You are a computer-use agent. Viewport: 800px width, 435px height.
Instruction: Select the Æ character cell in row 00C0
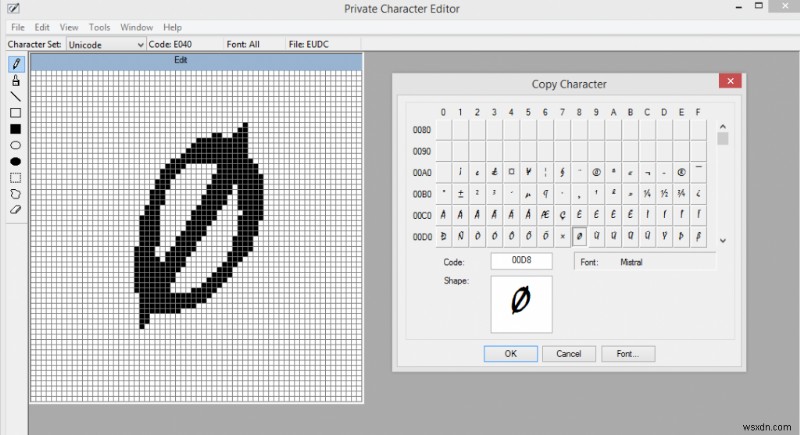[x=545, y=215]
